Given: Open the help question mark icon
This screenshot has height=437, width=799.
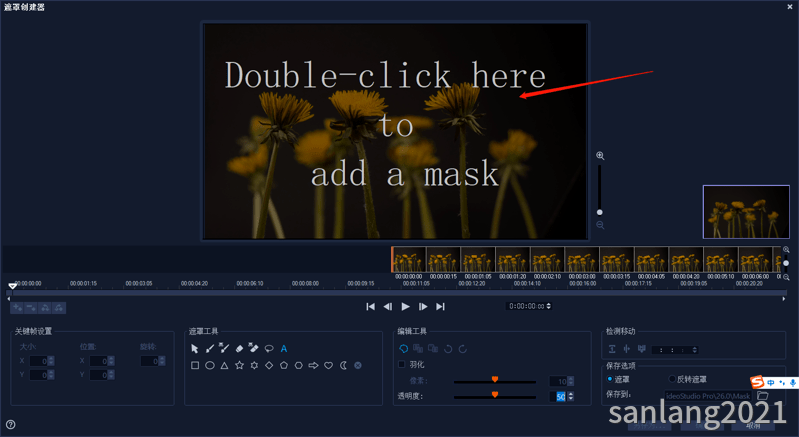Looking at the screenshot, I should pyautogui.click(x=11, y=424).
